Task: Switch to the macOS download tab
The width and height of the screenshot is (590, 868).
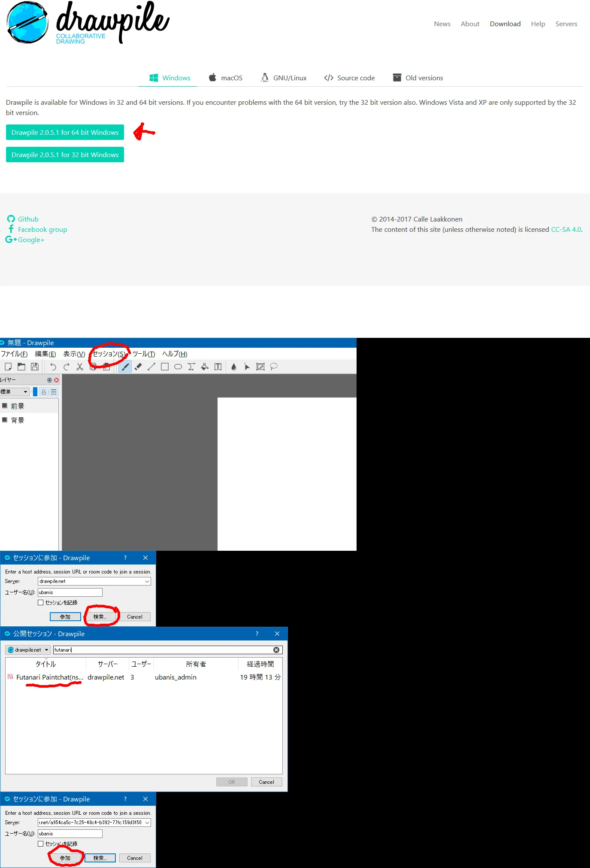Action: [x=226, y=78]
